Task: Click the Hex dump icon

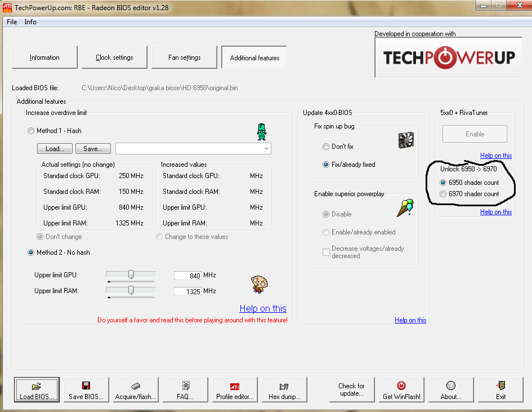Action: pos(284,386)
